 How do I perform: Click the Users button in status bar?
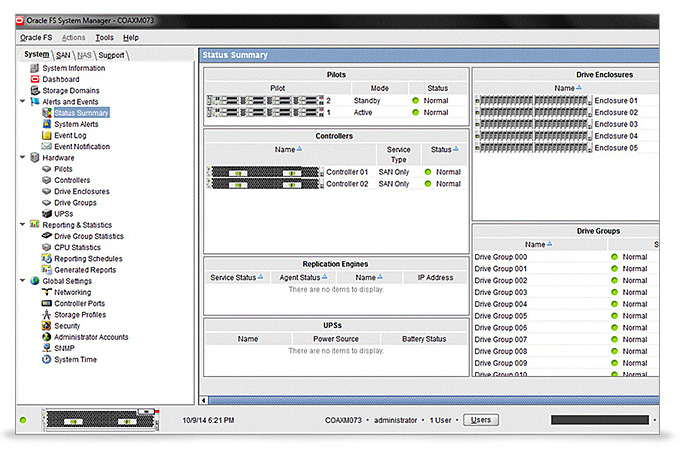481,420
